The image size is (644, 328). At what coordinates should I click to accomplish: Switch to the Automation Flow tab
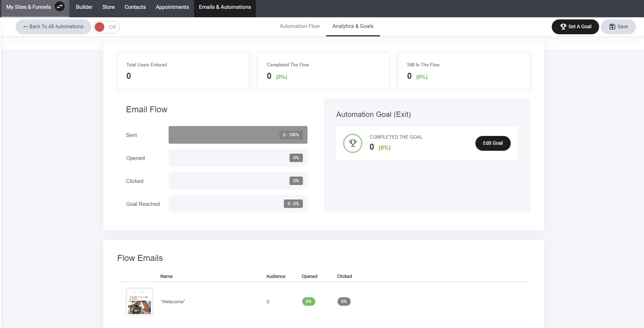[299, 26]
